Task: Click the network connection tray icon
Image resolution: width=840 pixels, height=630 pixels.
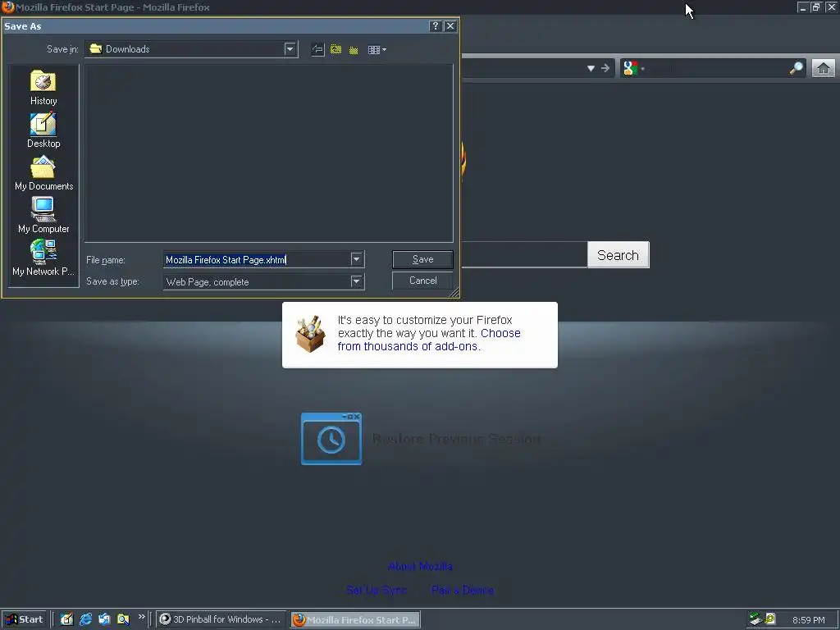Action: 756,619
